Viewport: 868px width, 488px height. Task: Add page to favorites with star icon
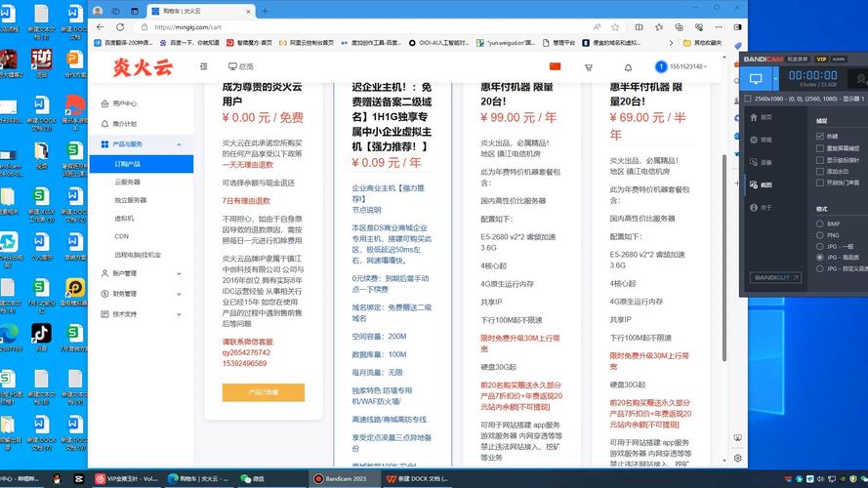pyautogui.click(x=615, y=26)
